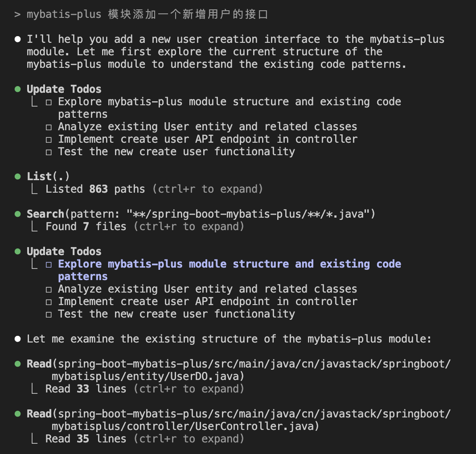Image resolution: width=476 pixels, height=454 pixels.
Task: Click the green bullet next to List(.)
Action: (x=17, y=177)
